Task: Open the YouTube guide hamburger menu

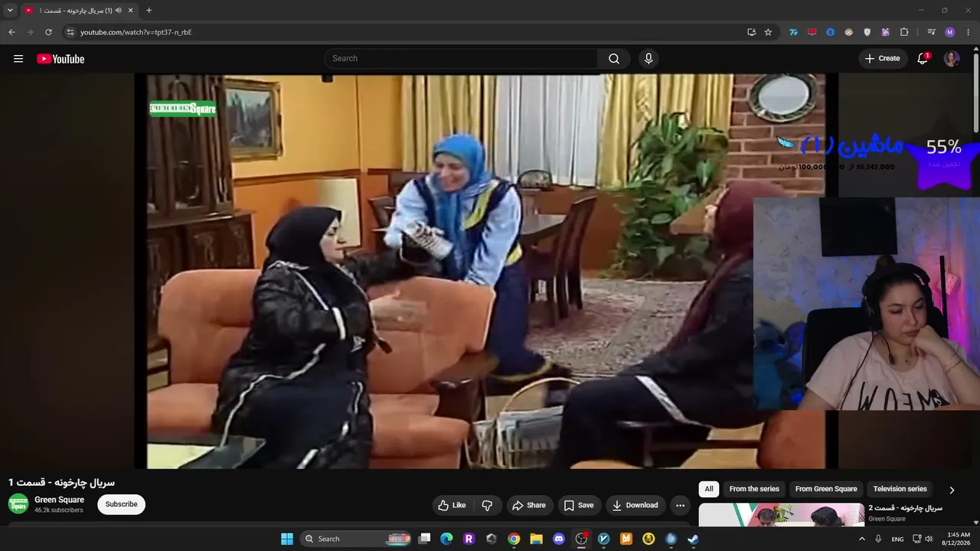Action: coord(18,59)
